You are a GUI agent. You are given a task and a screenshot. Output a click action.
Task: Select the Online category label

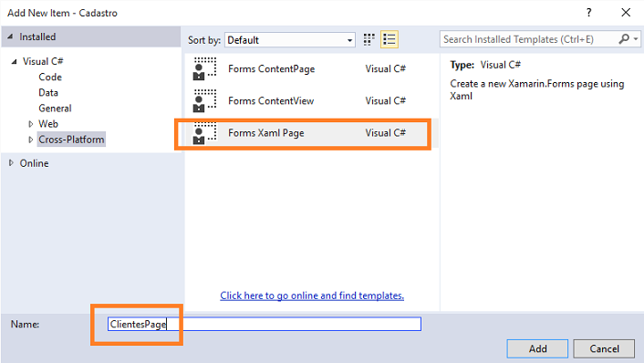[x=34, y=163]
